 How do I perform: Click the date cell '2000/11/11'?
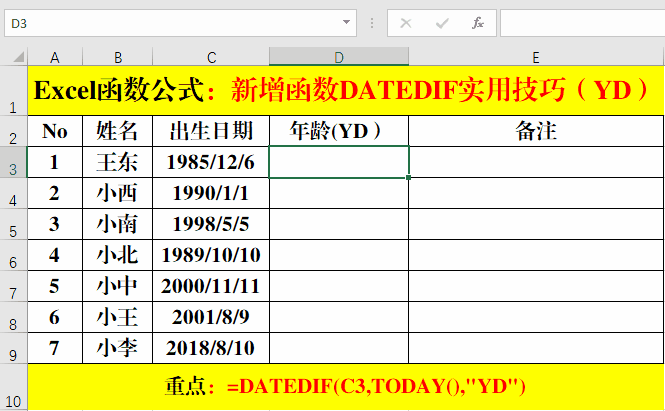(211, 286)
